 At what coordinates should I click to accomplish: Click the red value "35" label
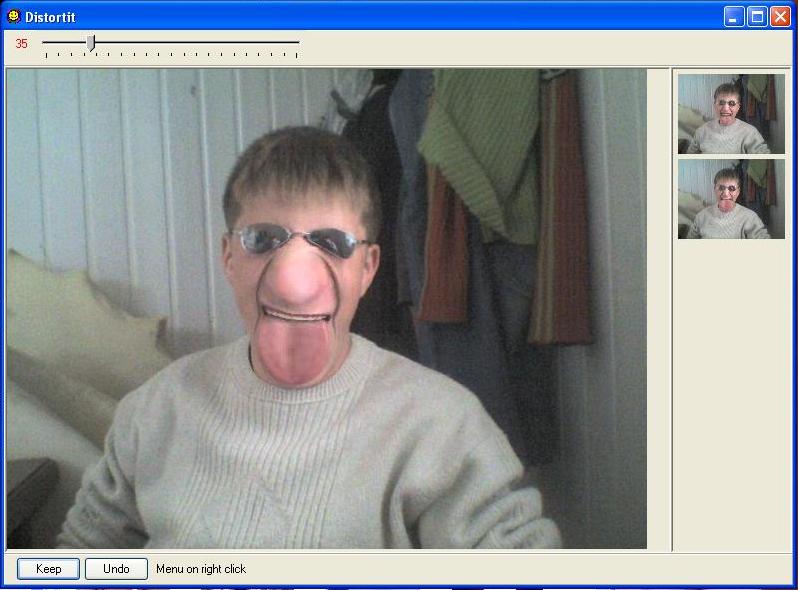click(21, 44)
